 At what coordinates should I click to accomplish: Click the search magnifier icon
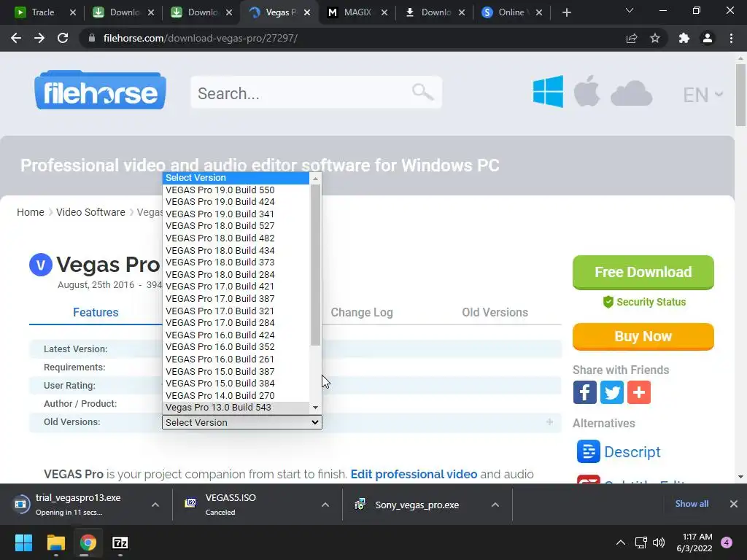click(422, 91)
